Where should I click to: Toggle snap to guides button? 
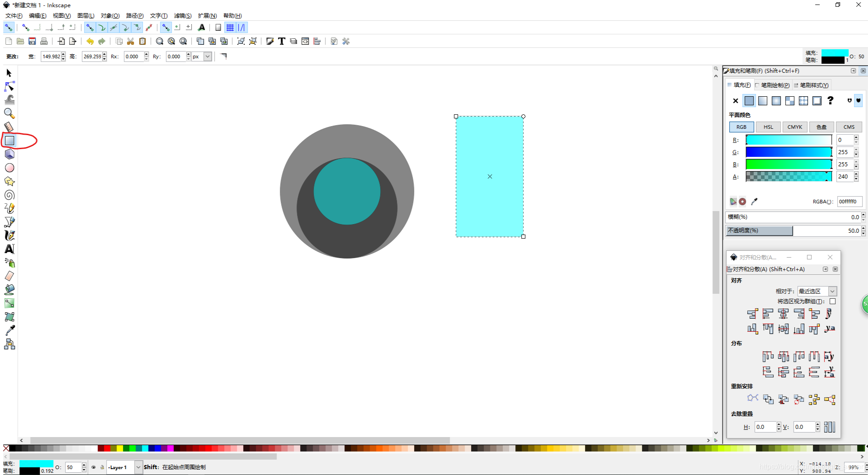coord(242,28)
